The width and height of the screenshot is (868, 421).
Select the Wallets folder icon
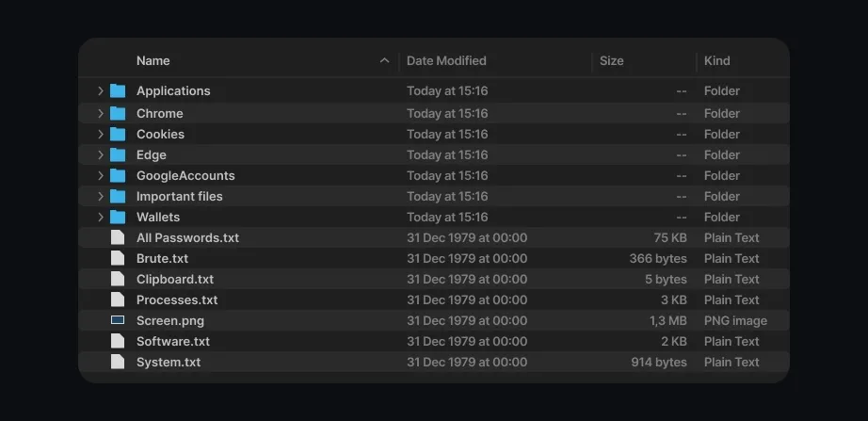coord(118,218)
